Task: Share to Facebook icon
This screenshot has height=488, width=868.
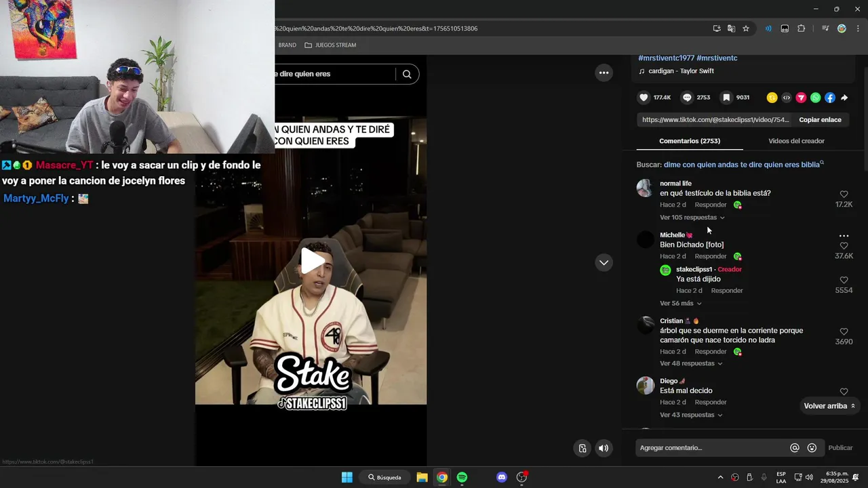Action: pos(829,98)
